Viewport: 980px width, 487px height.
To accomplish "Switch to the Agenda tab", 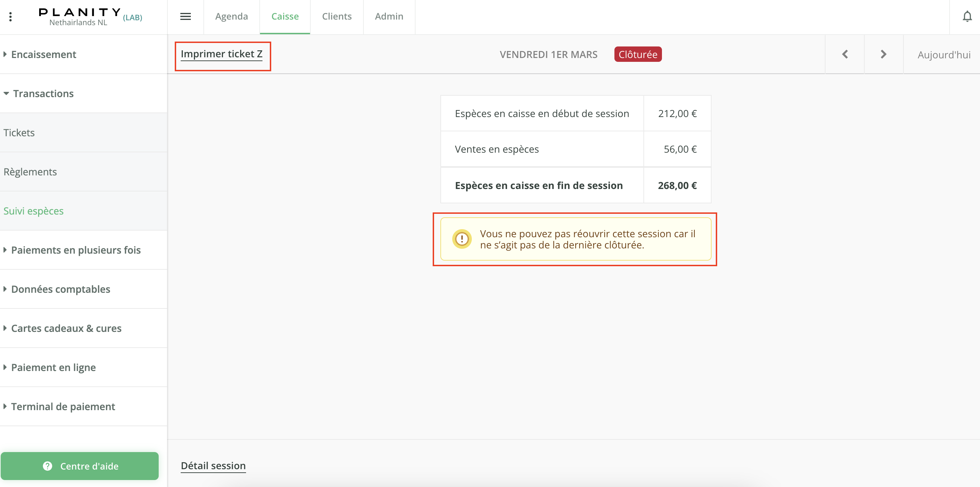I will (231, 17).
